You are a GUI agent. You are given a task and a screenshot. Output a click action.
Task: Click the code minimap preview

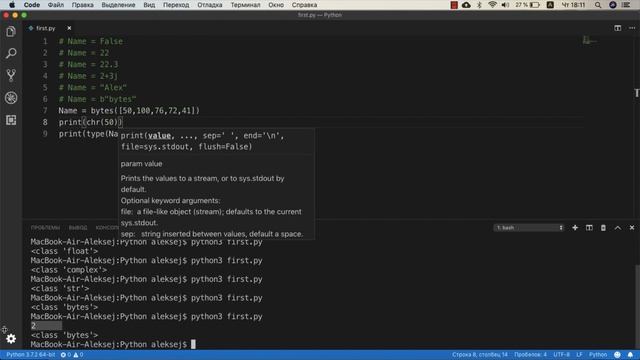[x=590, y=40]
